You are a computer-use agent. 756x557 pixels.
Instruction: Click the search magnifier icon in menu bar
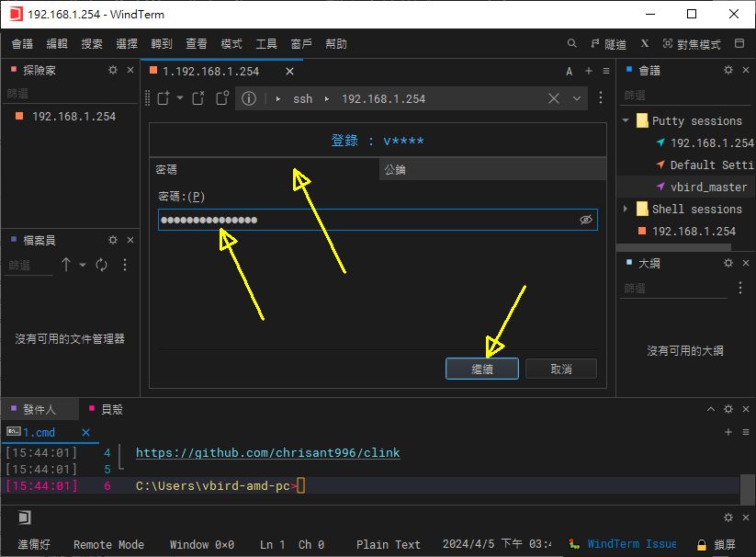coord(571,43)
